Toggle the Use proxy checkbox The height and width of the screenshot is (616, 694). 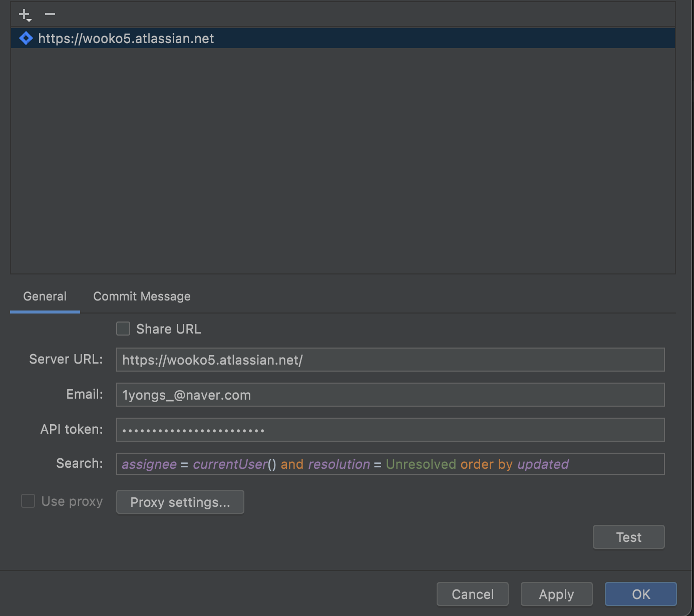coord(28,501)
